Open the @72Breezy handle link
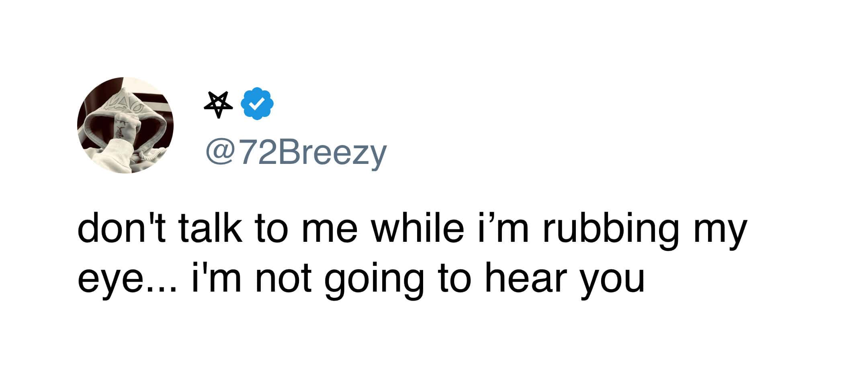 (x=296, y=154)
